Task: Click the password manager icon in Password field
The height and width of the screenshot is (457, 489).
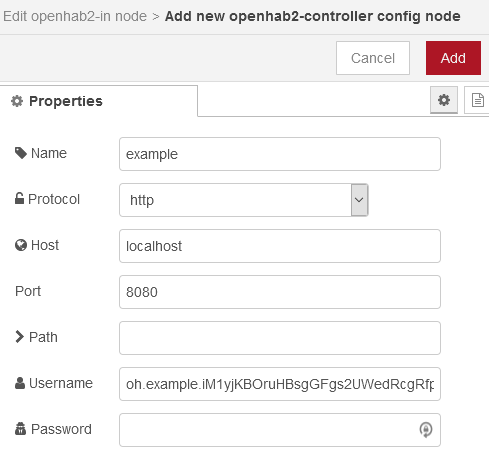Action: coord(426,430)
